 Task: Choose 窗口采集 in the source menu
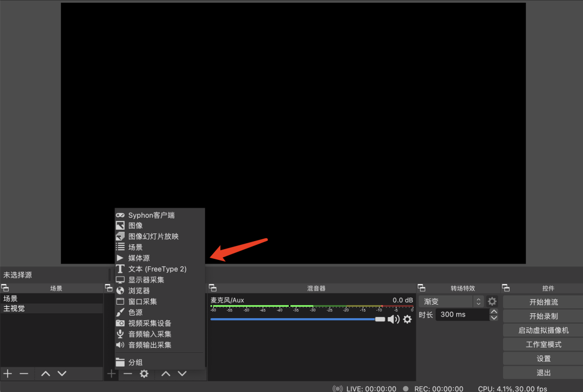[x=139, y=301]
